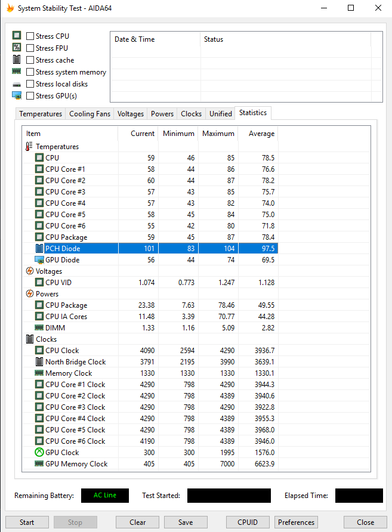Open the CPUID panel button

click(248, 522)
